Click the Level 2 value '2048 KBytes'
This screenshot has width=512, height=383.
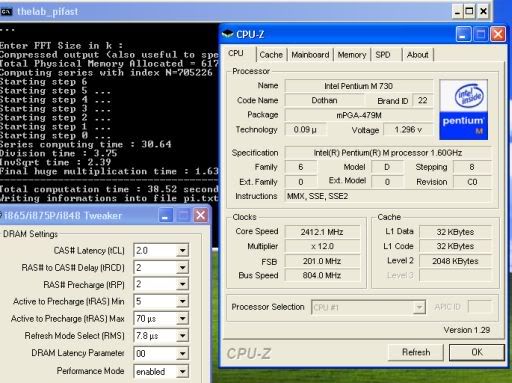pos(455,261)
